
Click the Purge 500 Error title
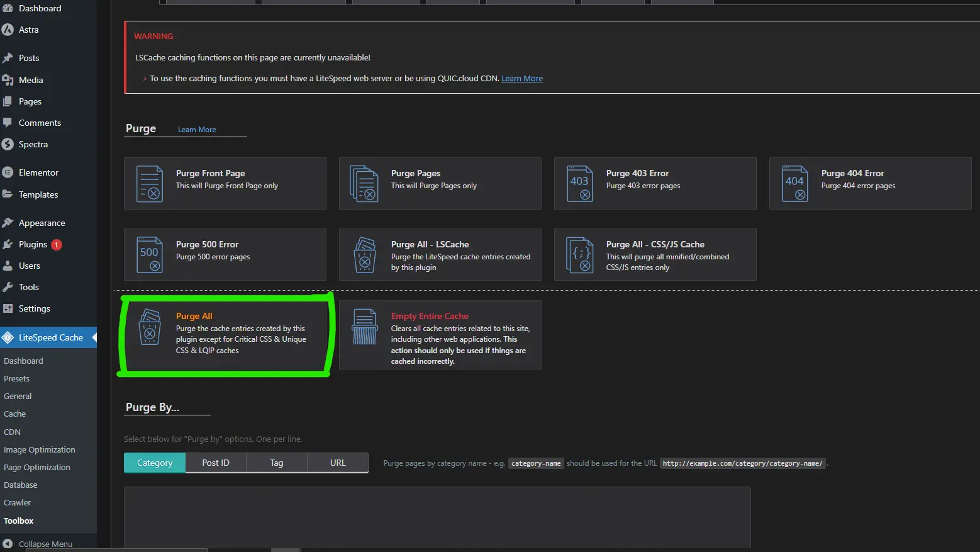(x=207, y=244)
